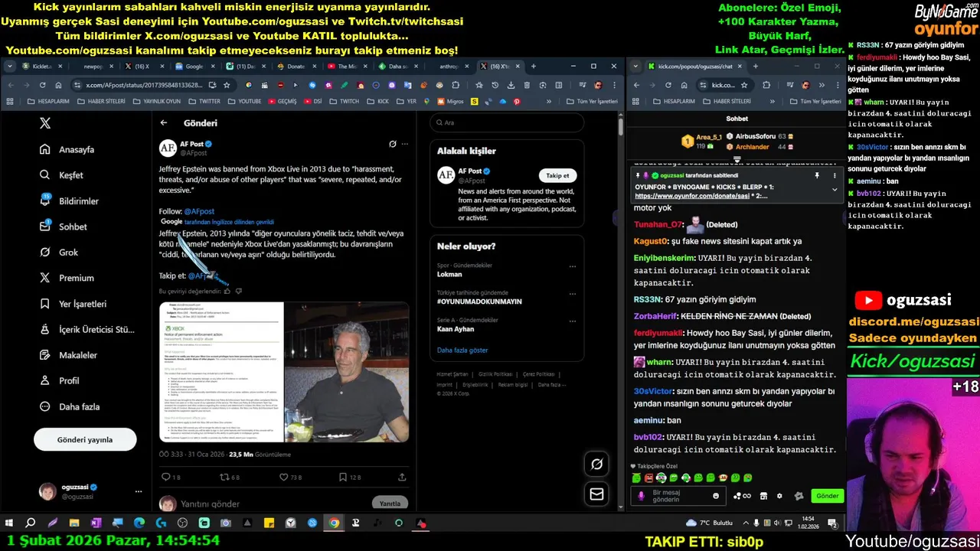Screen dimensions: 980x551
Task: Reload the X page
Action: (43, 85)
